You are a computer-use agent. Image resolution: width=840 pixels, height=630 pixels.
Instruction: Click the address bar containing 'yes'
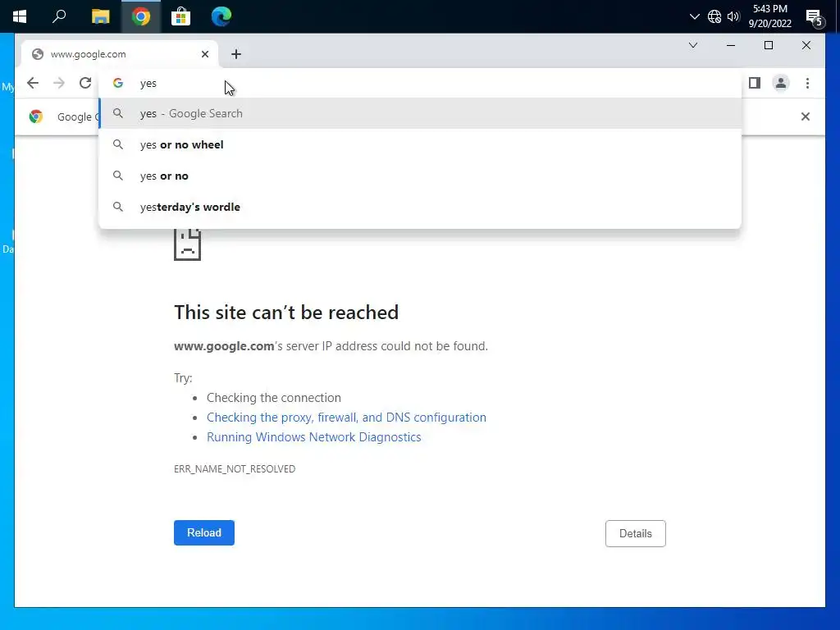coord(420,83)
